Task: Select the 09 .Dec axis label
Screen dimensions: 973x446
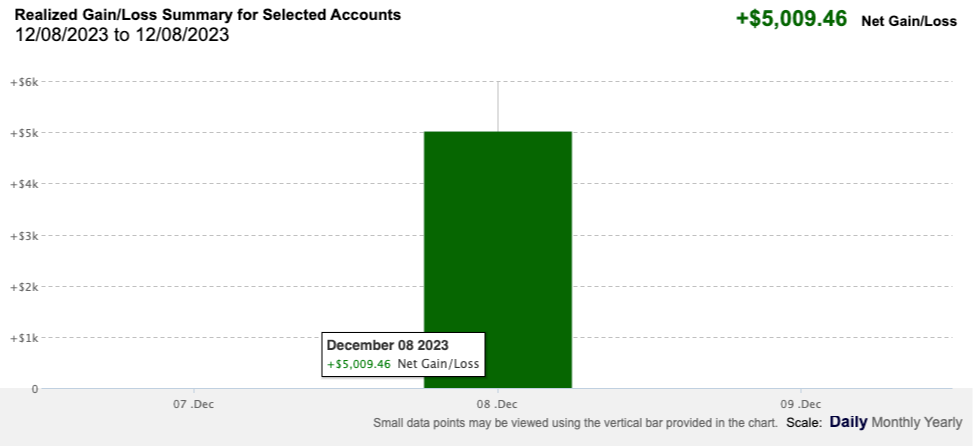Action: click(x=801, y=404)
